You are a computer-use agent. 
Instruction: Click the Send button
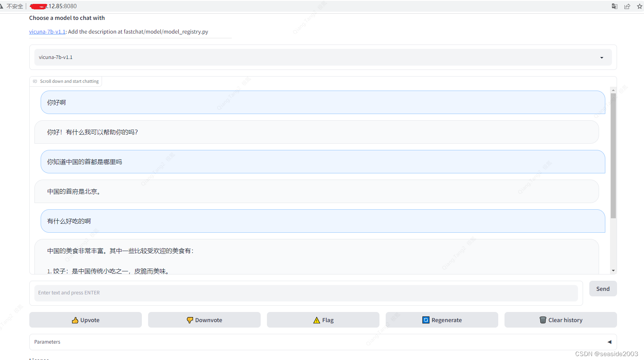click(x=603, y=289)
